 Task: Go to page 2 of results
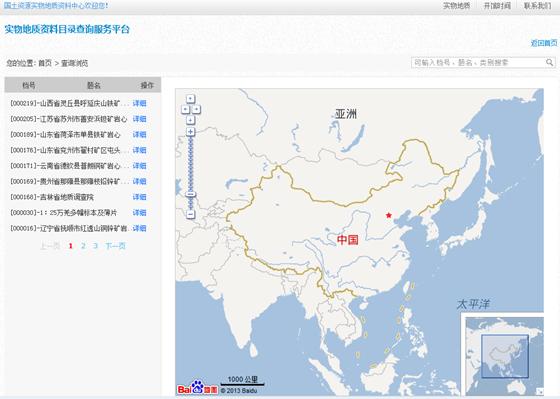tap(83, 246)
